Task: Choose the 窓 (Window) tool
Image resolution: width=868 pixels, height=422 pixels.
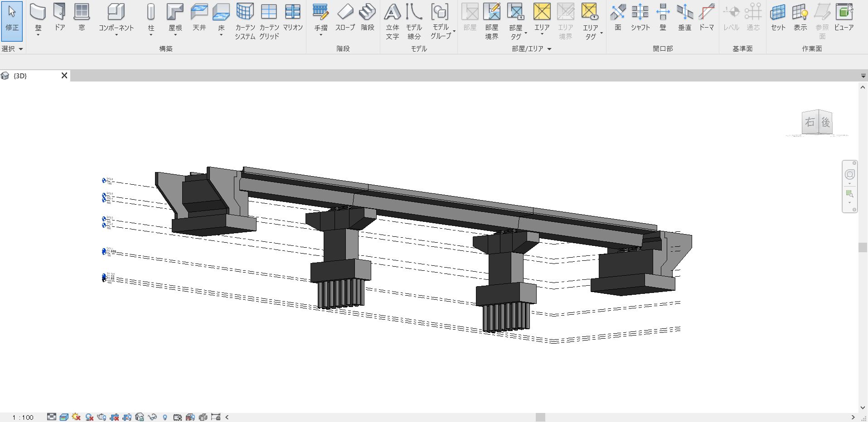Action: (x=82, y=18)
